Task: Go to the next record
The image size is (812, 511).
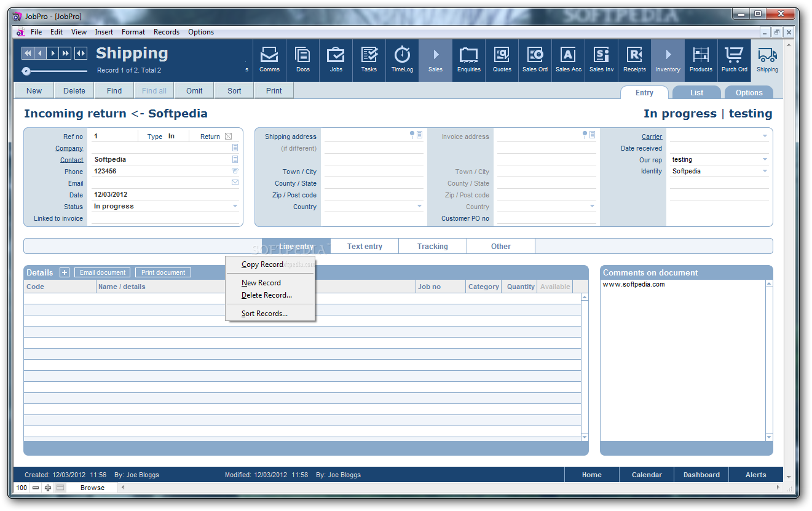Action: coord(53,53)
